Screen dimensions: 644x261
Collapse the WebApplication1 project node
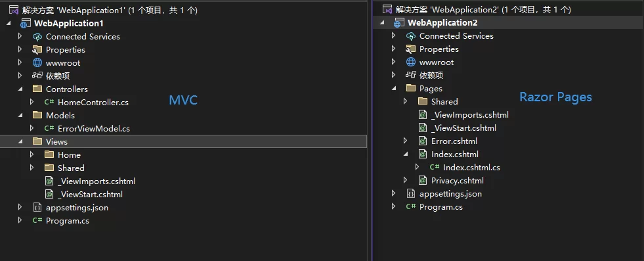(x=9, y=24)
